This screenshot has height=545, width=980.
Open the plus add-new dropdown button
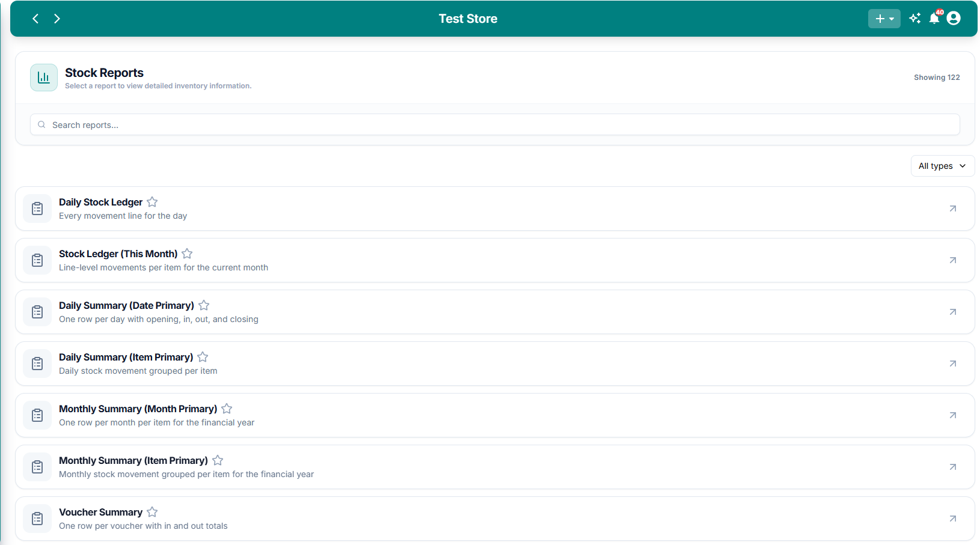click(884, 19)
